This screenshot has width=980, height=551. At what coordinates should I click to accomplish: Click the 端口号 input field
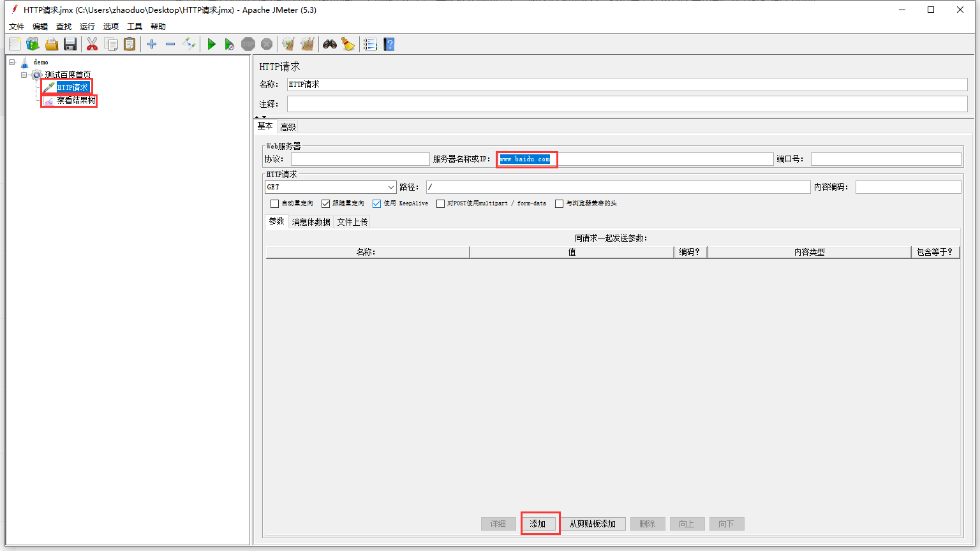tap(886, 159)
